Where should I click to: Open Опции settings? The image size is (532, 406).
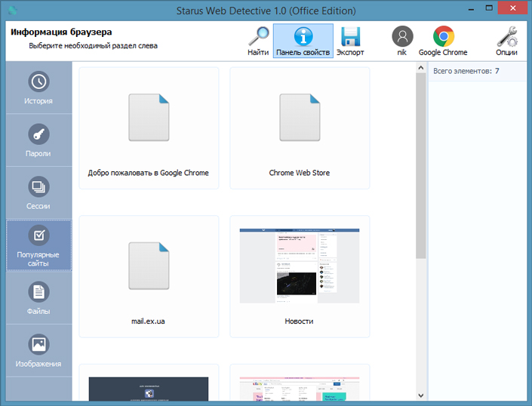pyautogui.click(x=507, y=41)
